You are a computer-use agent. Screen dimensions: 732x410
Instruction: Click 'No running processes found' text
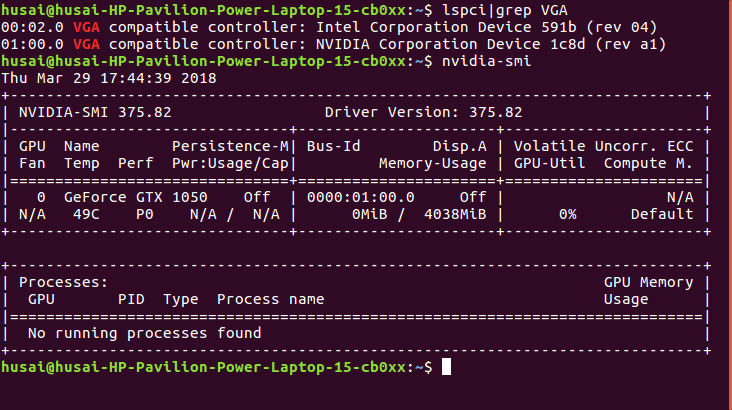point(145,333)
